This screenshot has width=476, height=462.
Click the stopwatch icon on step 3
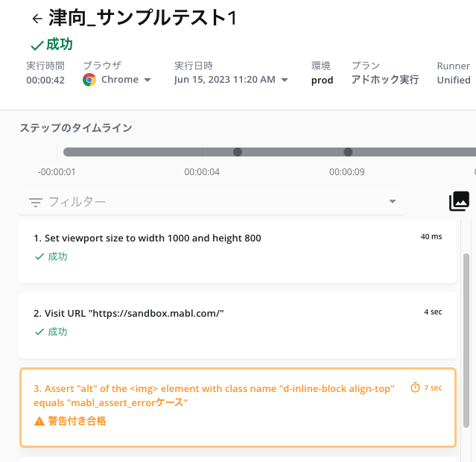(x=415, y=387)
